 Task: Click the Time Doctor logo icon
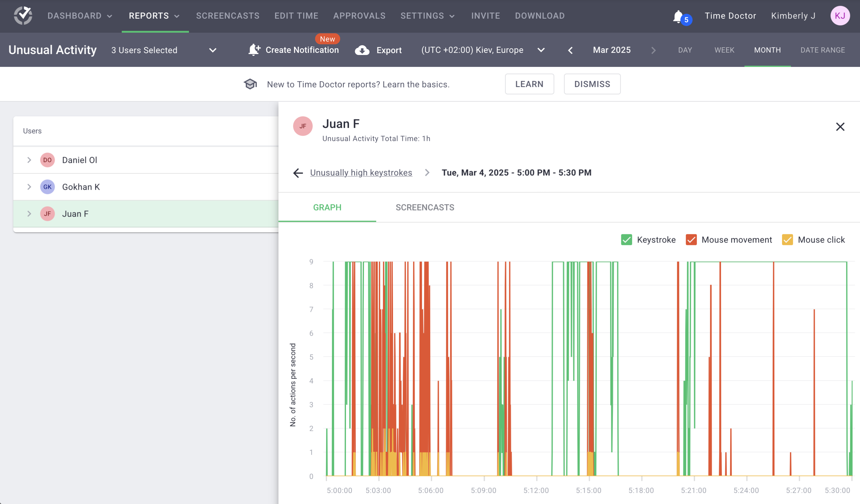point(23,15)
